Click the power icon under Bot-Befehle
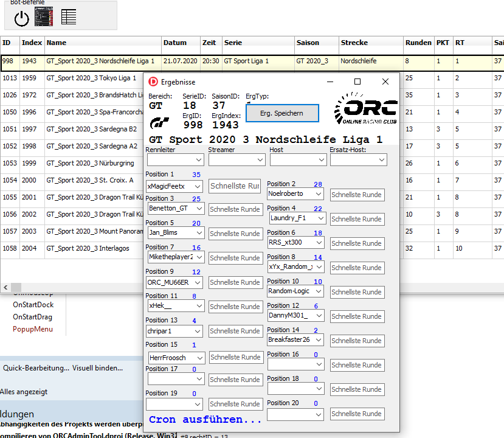Screen dimensions: 504x438 click(22, 18)
